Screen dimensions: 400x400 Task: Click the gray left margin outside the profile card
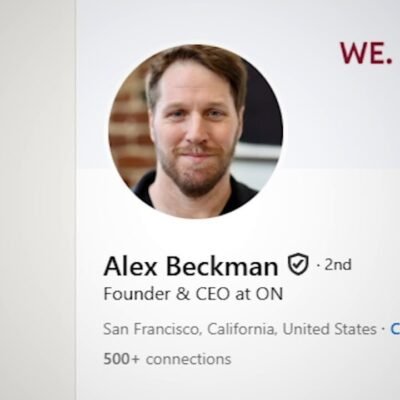point(37,200)
